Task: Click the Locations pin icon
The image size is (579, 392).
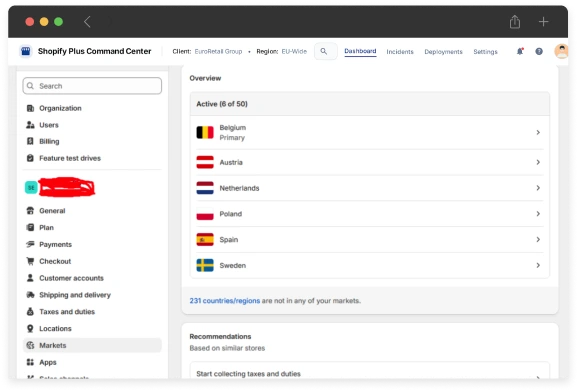Action: tap(30, 329)
